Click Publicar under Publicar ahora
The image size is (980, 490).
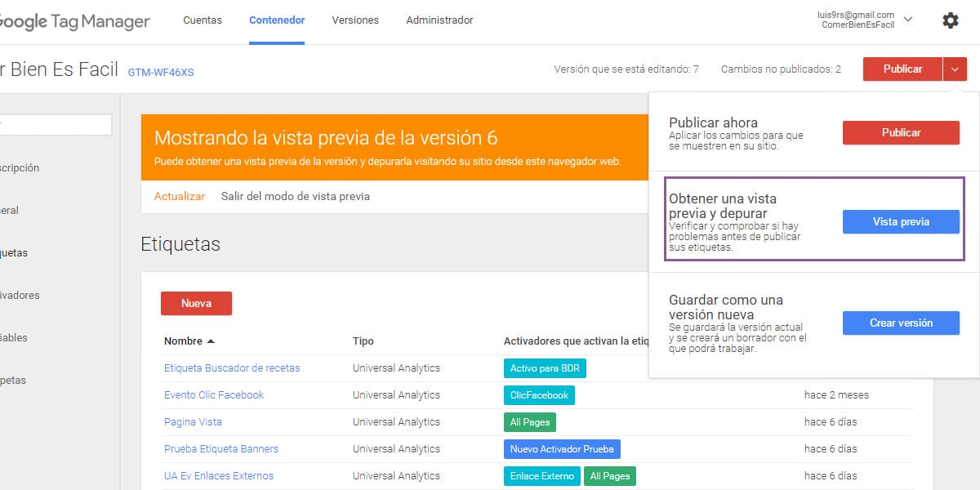[x=901, y=132]
